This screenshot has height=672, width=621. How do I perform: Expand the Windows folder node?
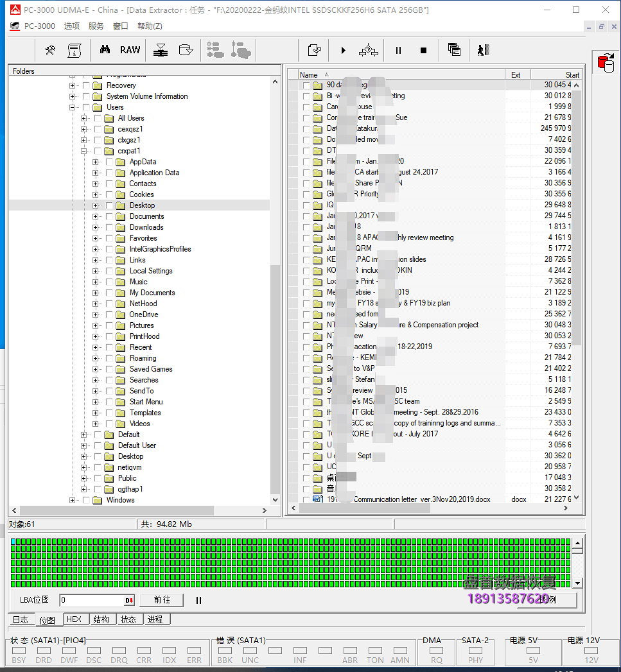coord(72,500)
